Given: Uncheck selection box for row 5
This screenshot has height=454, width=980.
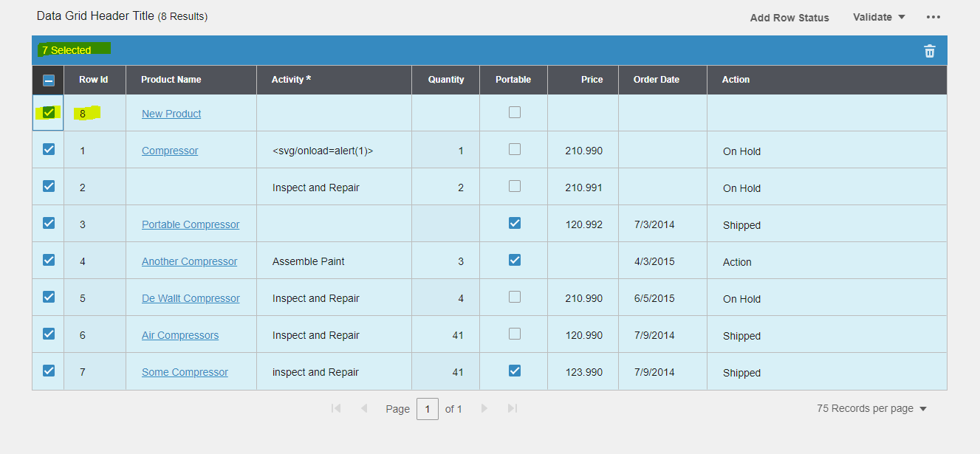Looking at the screenshot, I should 49,297.
